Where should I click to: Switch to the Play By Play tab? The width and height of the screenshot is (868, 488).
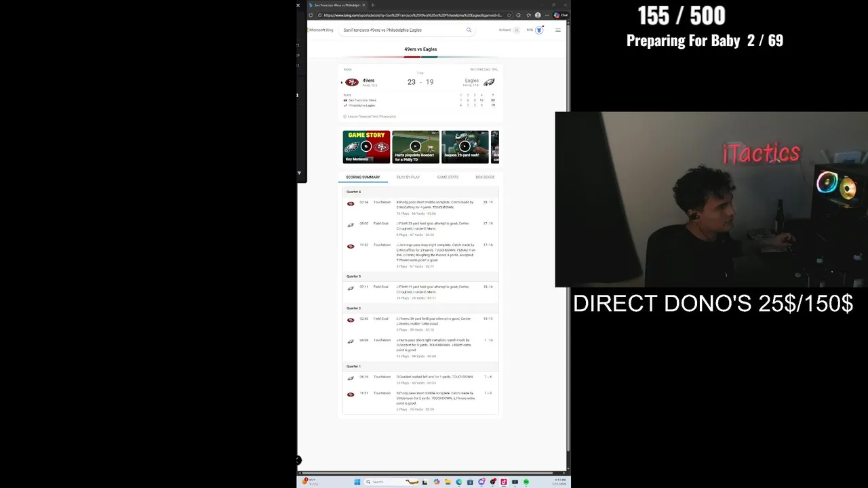[408, 177]
